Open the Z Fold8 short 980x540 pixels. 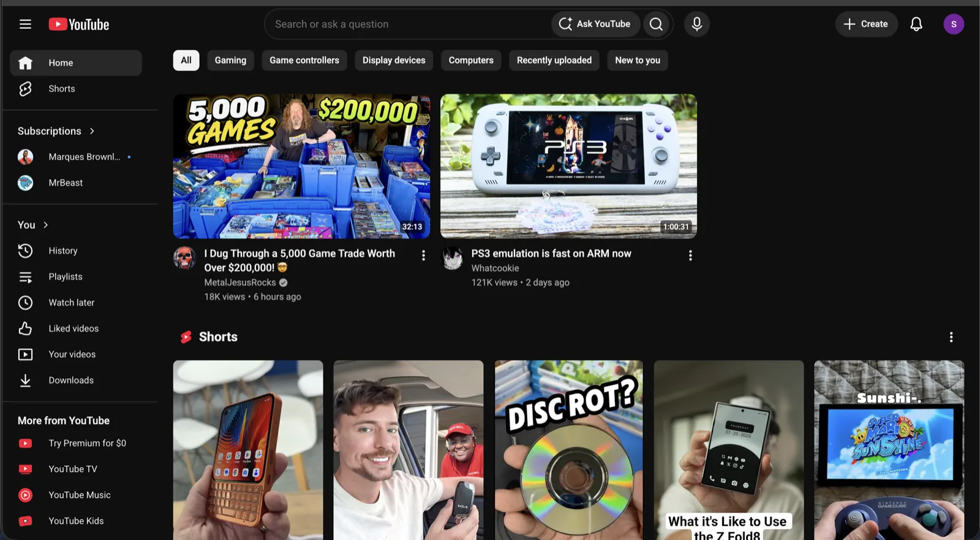point(729,450)
